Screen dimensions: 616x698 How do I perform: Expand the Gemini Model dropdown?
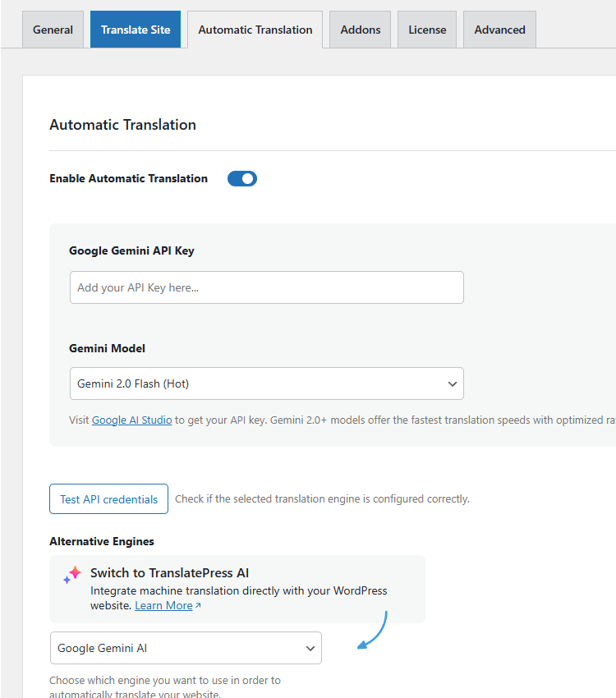tap(266, 383)
